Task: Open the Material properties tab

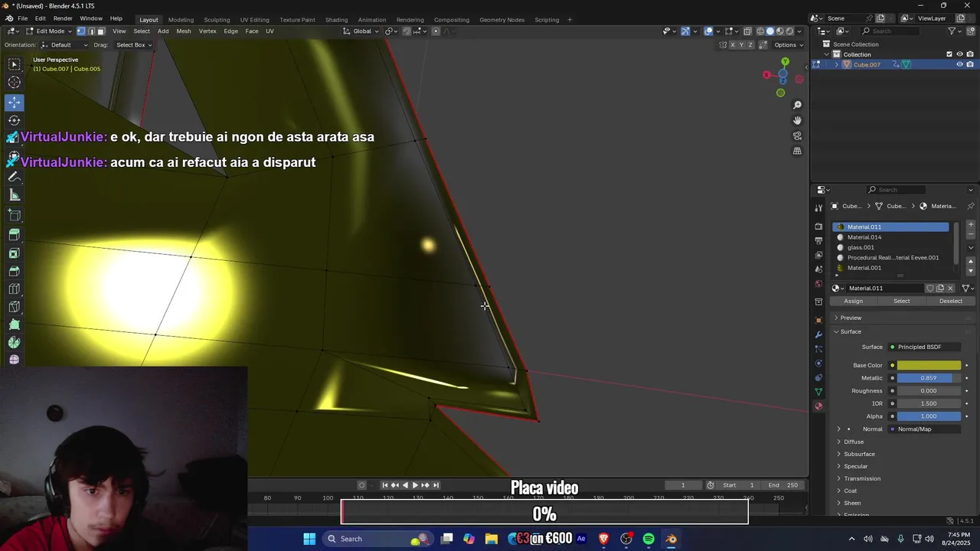Action: (x=818, y=406)
